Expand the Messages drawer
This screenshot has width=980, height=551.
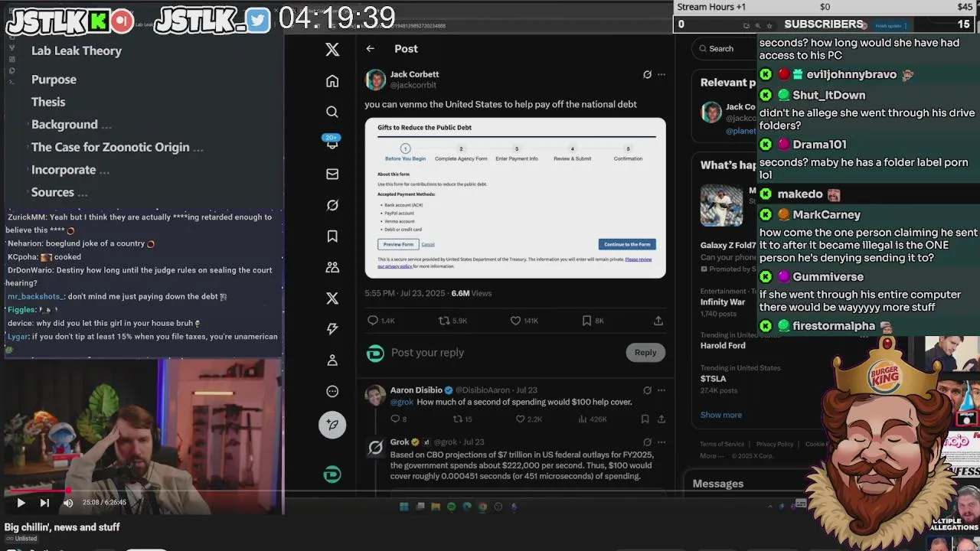click(718, 484)
